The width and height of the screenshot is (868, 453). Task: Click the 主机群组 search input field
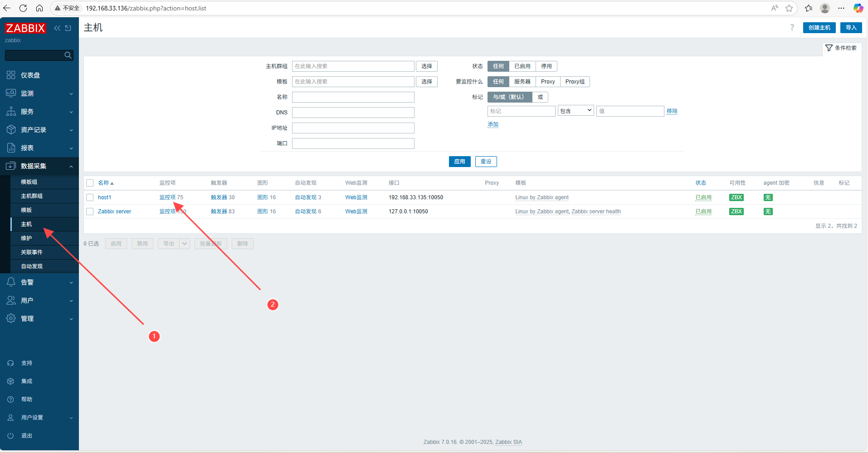[353, 66]
